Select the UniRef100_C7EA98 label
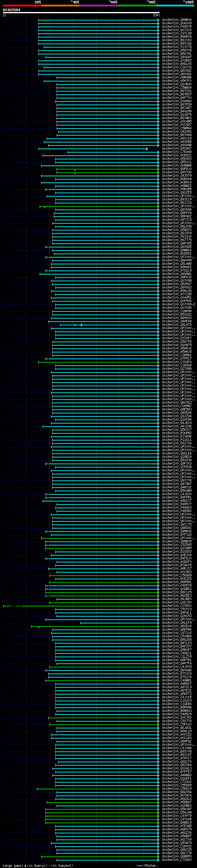This screenshot has height=868, width=197. pos(177,152)
